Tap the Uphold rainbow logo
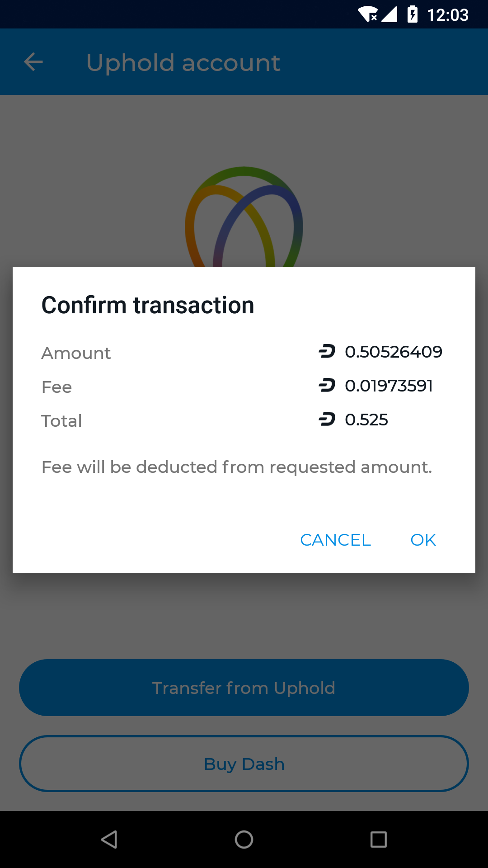 [x=244, y=217]
